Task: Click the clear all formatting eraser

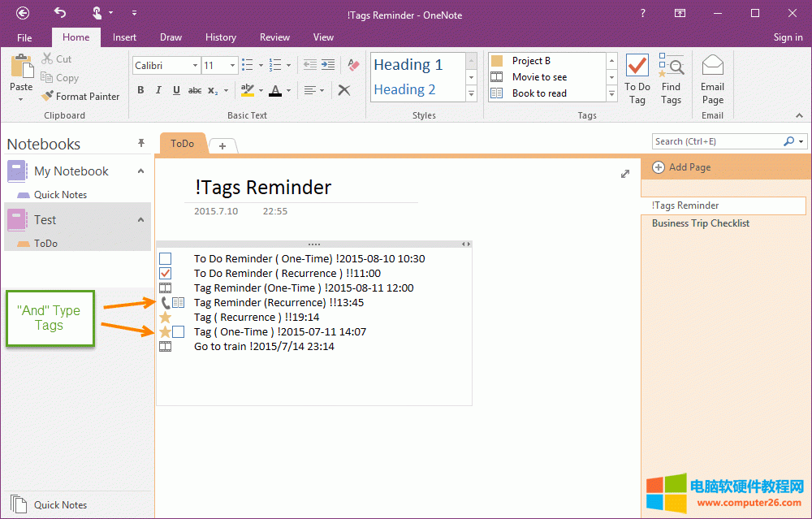Action: [353, 65]
